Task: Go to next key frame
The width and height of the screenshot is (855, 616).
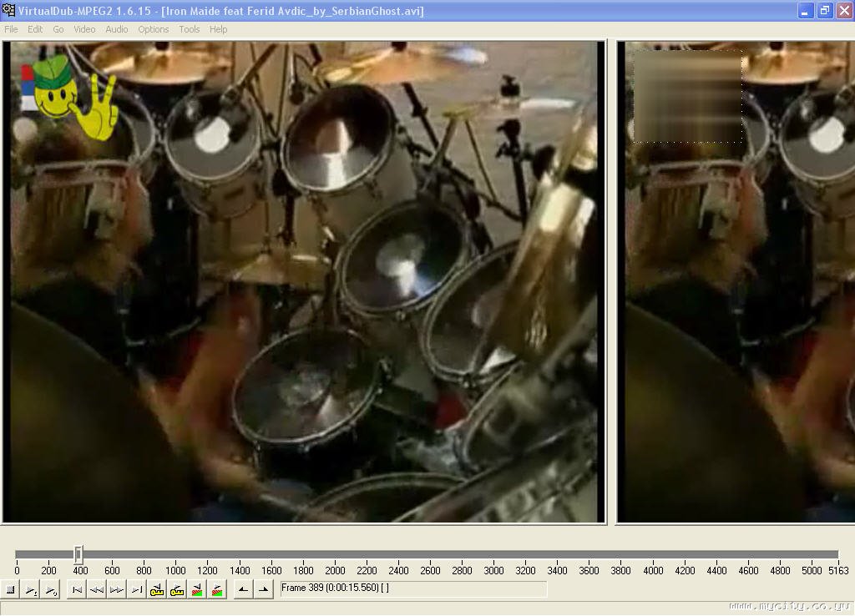Action: 177,590
